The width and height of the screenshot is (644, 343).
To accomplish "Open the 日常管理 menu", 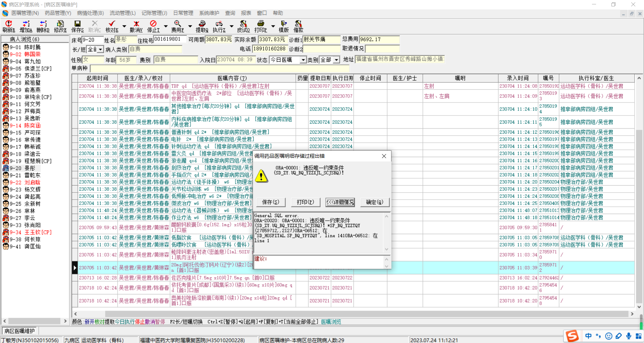I will pos(183,13).
